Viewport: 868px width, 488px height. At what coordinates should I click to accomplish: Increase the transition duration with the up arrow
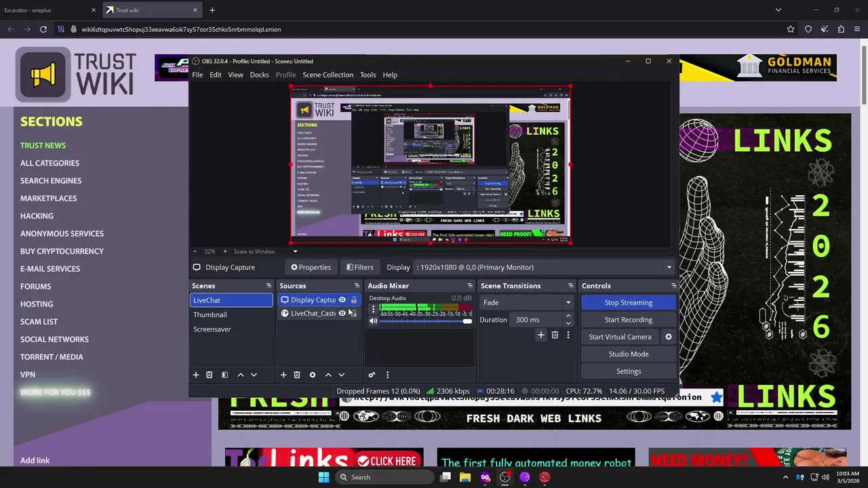tap(568, 316)
